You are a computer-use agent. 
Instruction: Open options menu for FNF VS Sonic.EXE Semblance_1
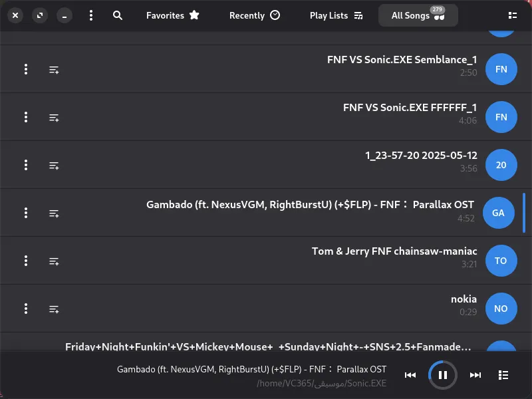point(26,69)
